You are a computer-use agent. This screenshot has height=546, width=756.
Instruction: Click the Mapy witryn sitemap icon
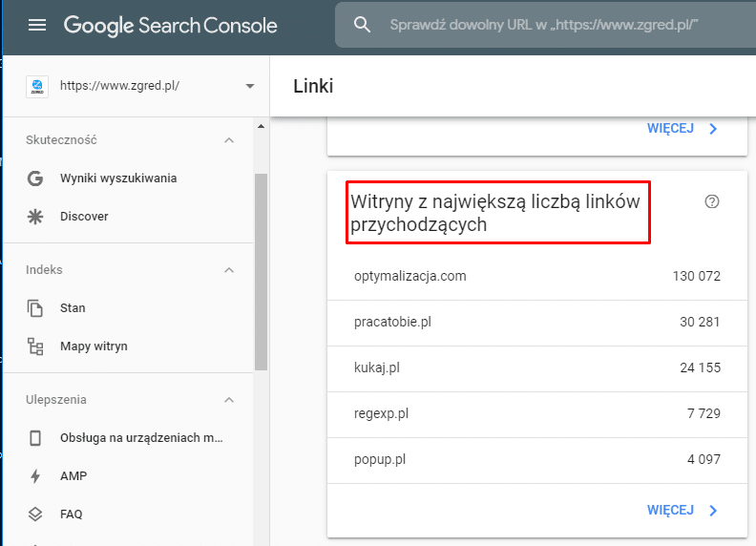coord(35,346)
